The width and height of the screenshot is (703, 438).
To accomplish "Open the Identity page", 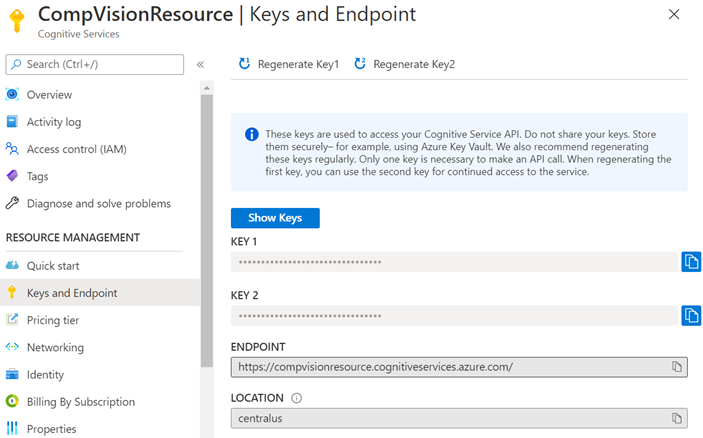I will pos(45,375).
